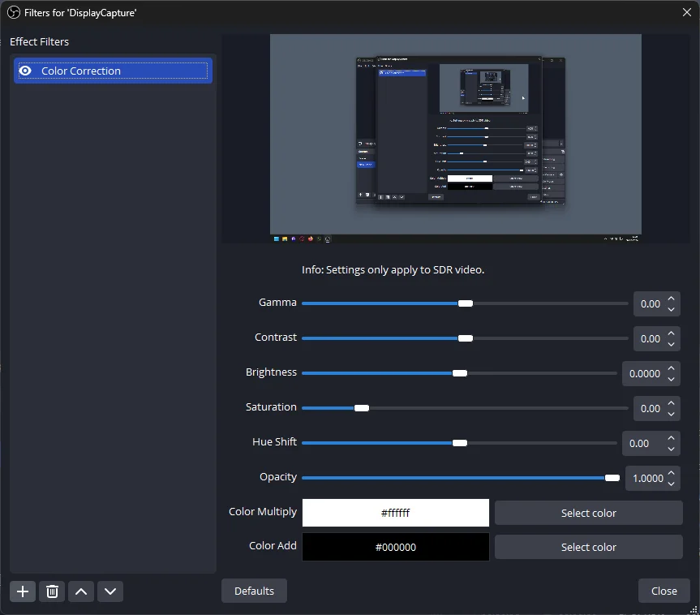Click the filter preview thumbnail
The image size is (700, 615).
(x=455, y=139)
